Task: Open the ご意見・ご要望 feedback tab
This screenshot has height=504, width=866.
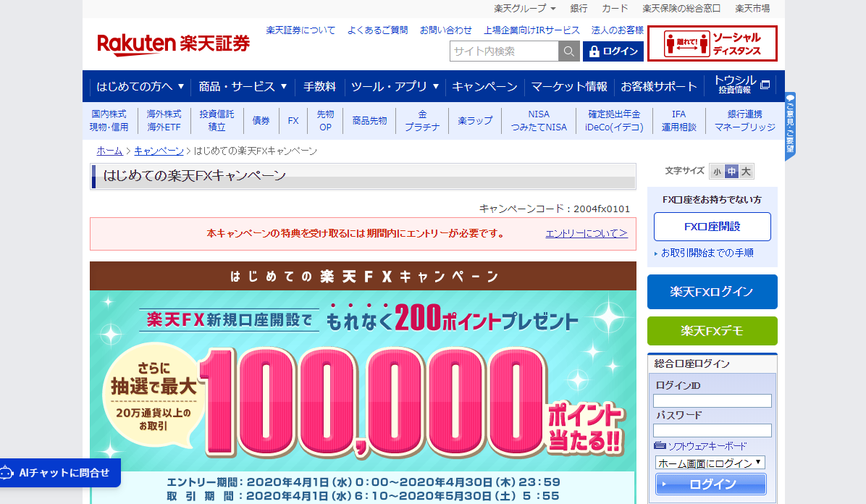Action: pyautogui.click(x=791, y=126)
